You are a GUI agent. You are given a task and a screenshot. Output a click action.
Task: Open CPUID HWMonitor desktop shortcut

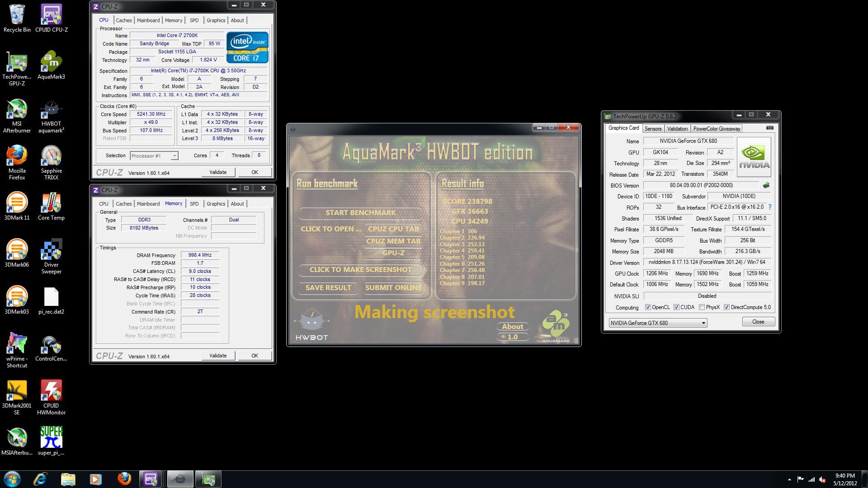coord(51,398)
